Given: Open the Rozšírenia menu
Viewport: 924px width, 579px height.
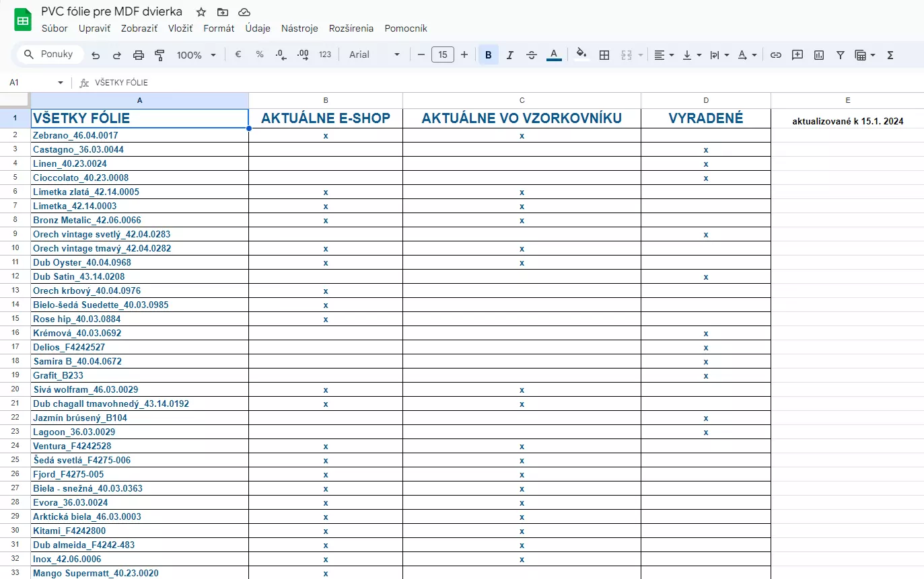Looking at the screenshot, I should (351, 28).
